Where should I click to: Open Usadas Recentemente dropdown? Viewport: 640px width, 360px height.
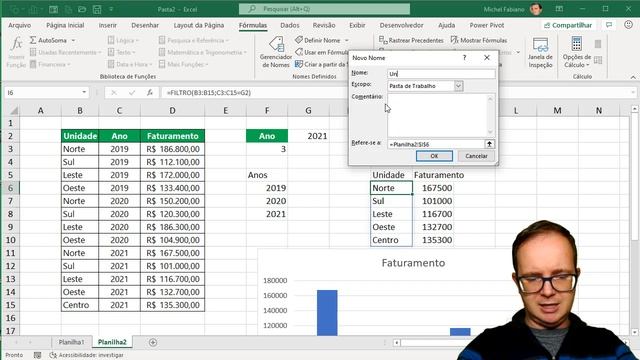[65, 52]
